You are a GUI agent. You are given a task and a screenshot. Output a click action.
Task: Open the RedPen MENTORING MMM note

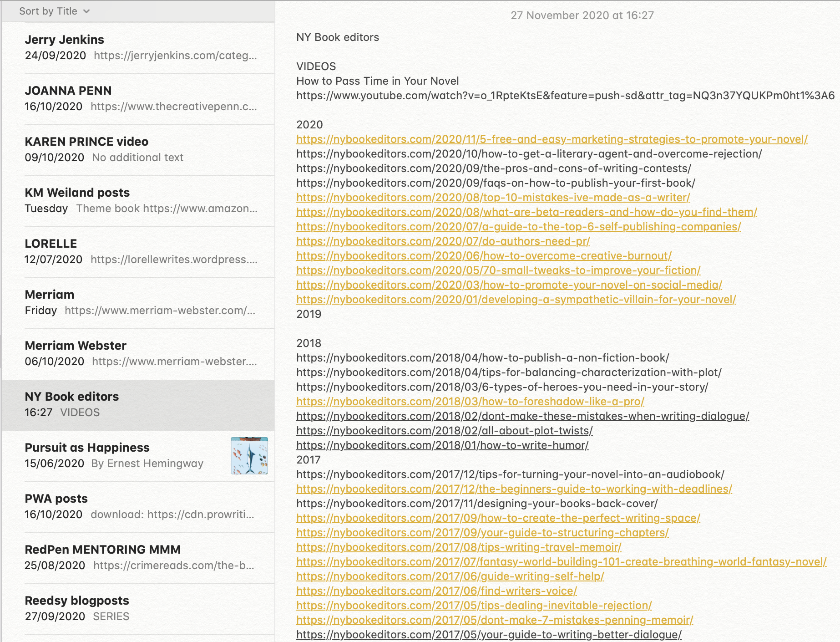click(138, 558)
